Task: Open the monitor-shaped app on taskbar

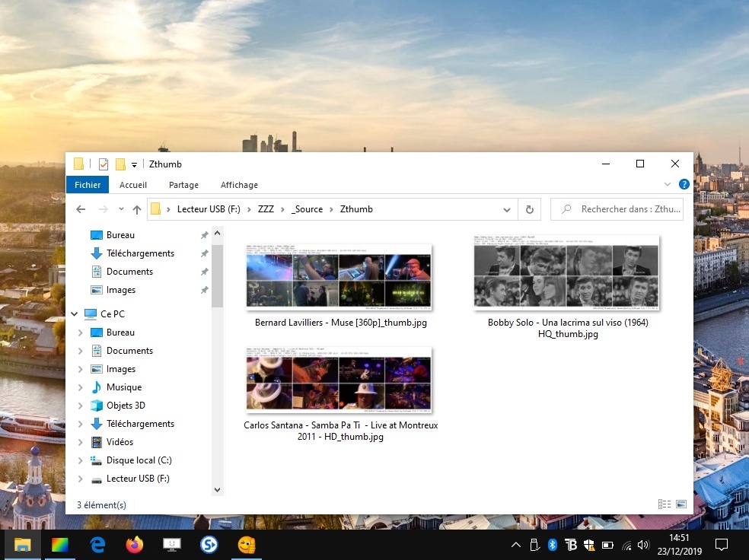Action: [x=172, y=544]
